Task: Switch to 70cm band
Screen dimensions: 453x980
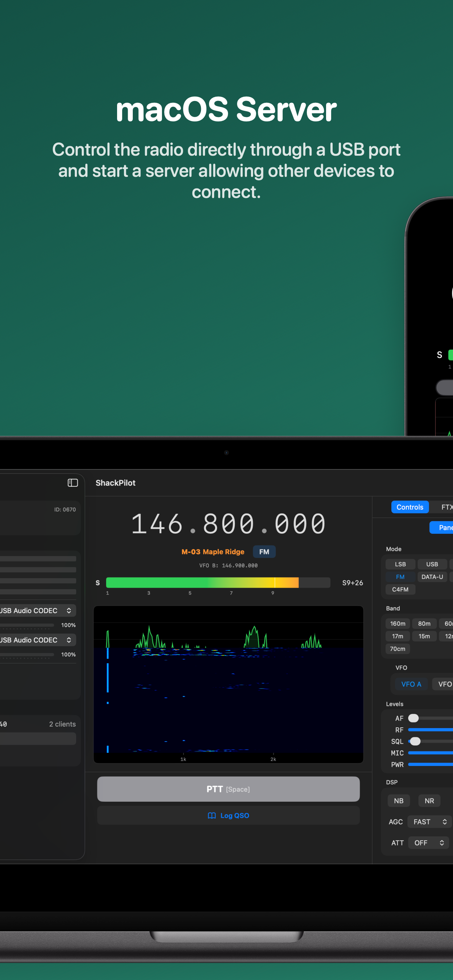Action: [398, 649]
